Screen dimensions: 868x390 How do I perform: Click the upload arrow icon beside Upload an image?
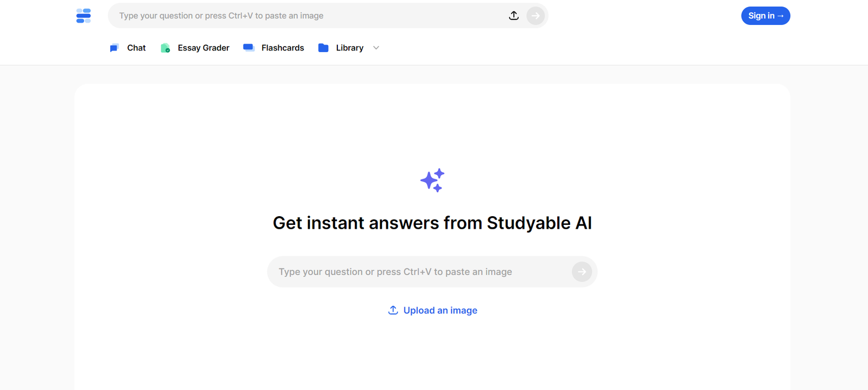pyautogui.click(x=393, y=310)
